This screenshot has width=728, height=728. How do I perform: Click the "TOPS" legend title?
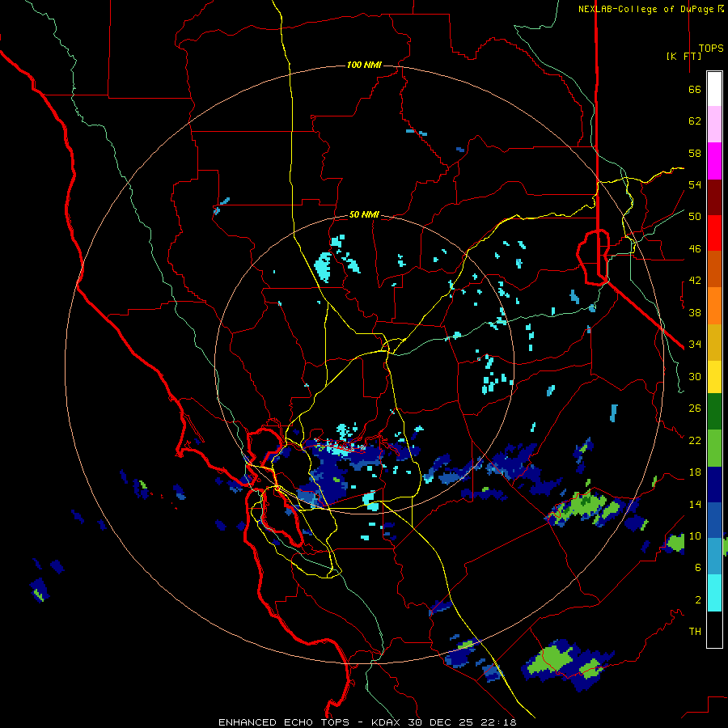711,49
